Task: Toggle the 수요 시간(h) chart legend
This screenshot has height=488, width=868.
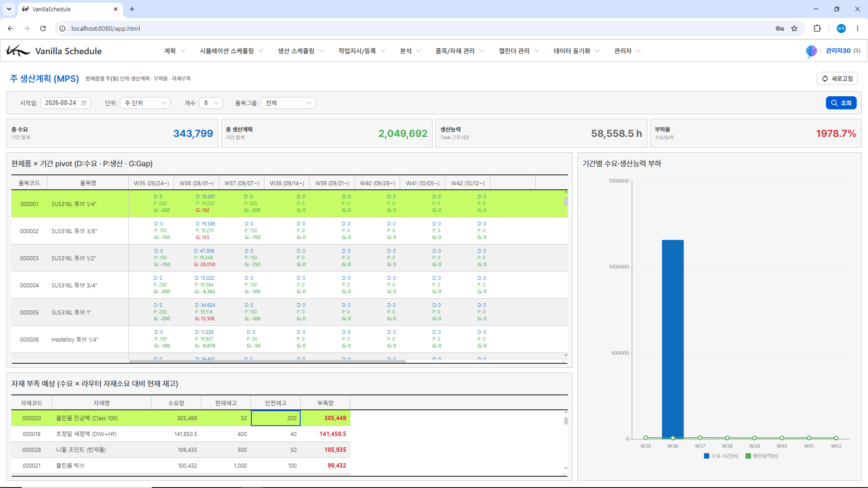Action: 721,456
